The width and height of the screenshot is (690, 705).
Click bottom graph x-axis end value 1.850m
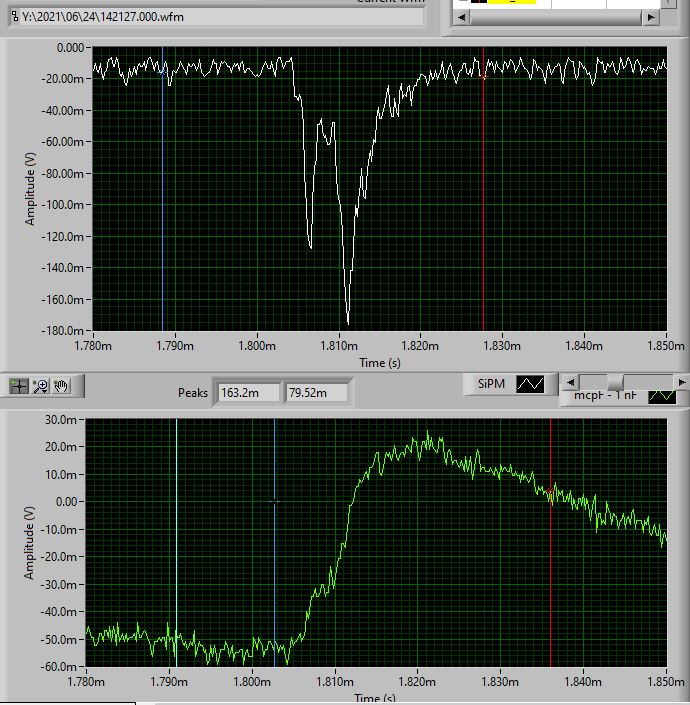click(665, 682)
